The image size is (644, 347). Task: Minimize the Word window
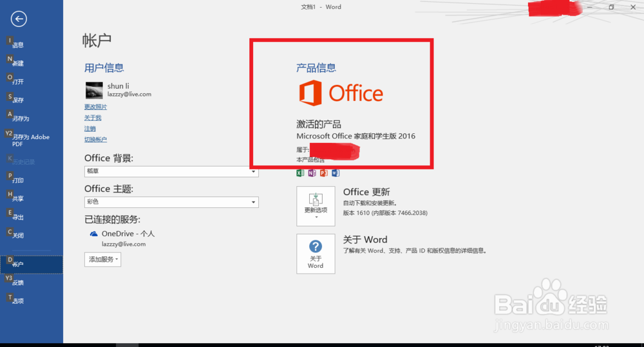click(589, 7)
